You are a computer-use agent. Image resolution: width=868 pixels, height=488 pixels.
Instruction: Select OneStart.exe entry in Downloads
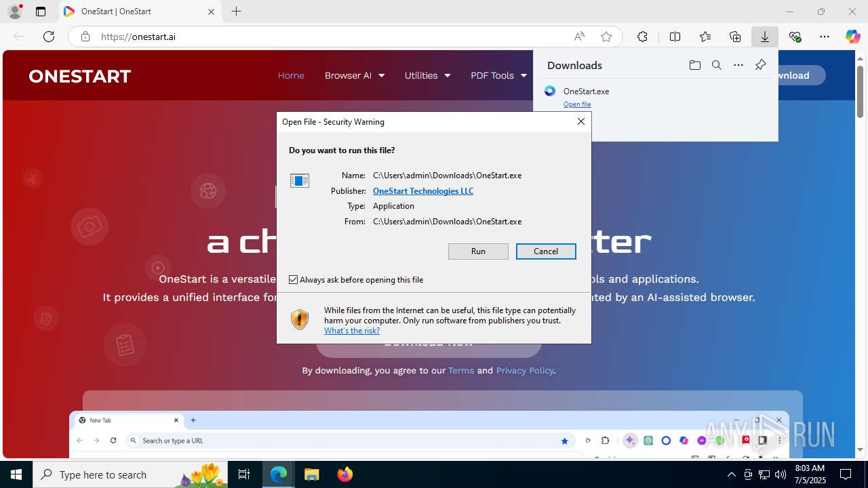coord(655,97)
